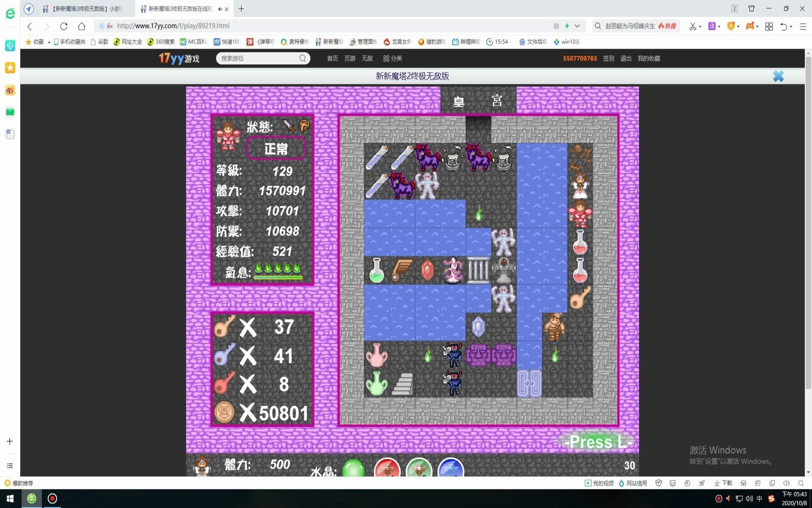Reload the page with refresh icon
This screenshot has height=508, width=812.
[x=64, y=26]
